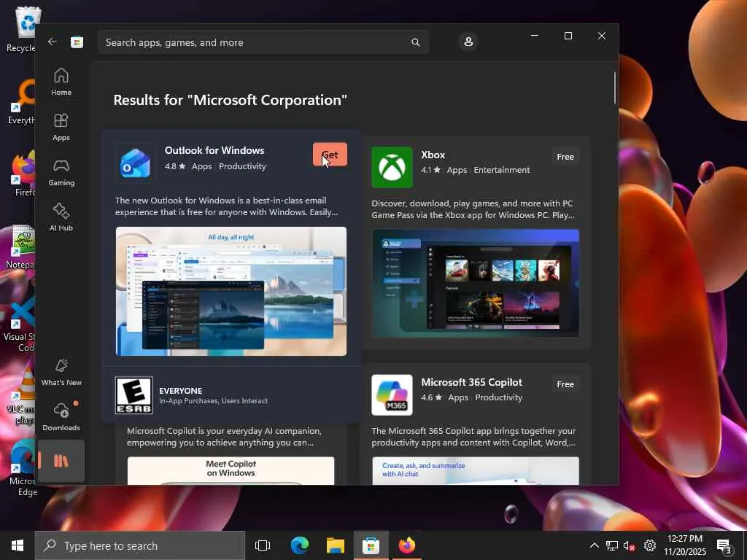Click the 'In-App Purchases, Users Interact' text

(x=213, y=401)
